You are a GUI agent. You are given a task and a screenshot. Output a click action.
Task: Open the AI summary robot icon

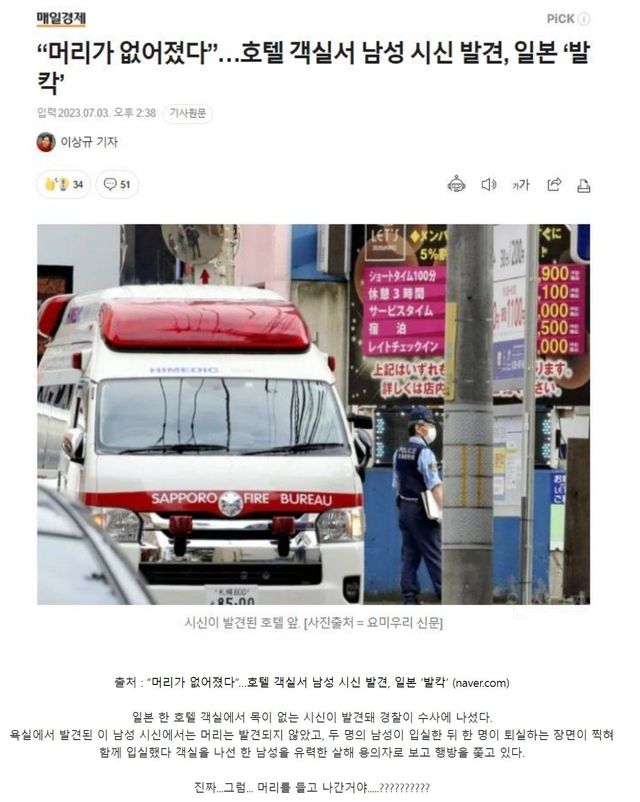pyautogui.click(x=456, y=184)
